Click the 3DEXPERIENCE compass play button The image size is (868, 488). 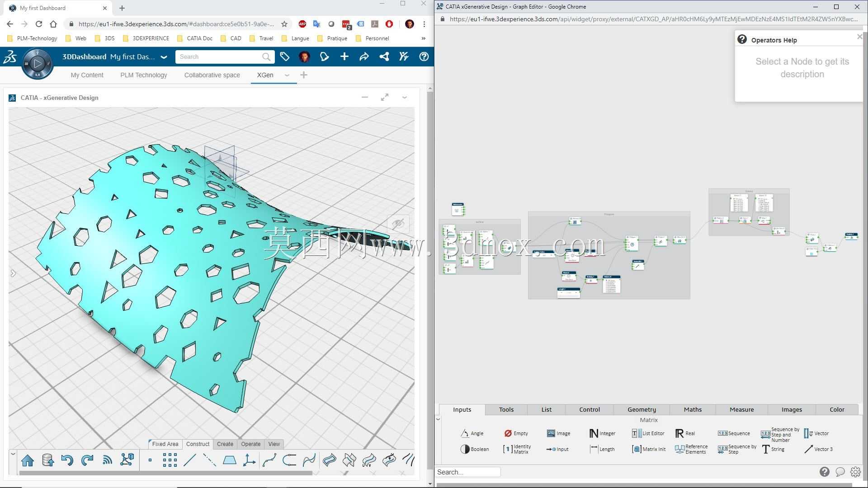point(38,64)
